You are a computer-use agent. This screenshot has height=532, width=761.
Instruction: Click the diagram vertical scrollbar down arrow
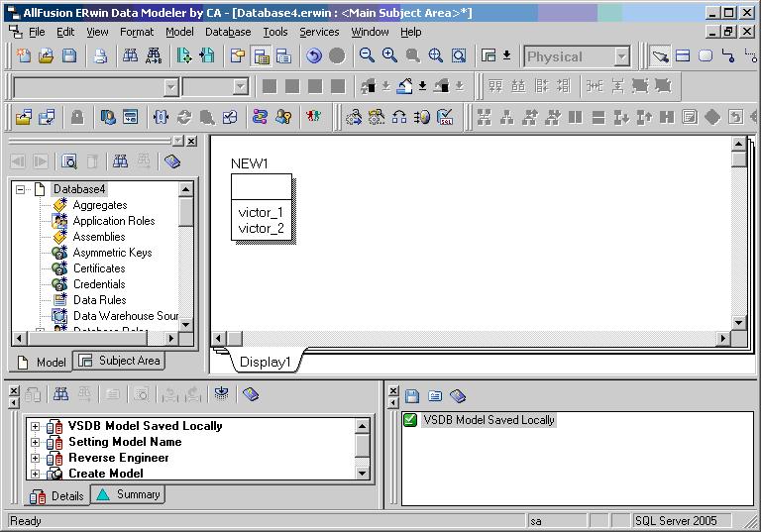point(738,322)
